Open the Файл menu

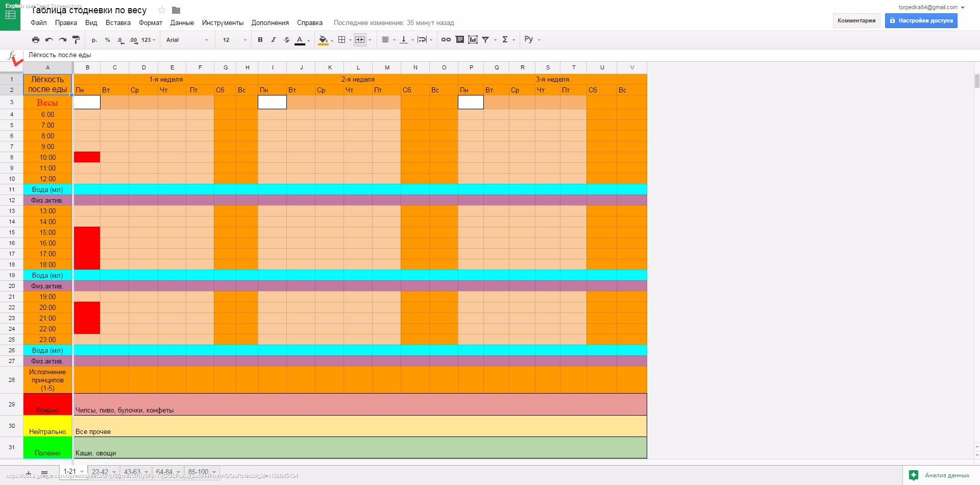coord(39,22)
